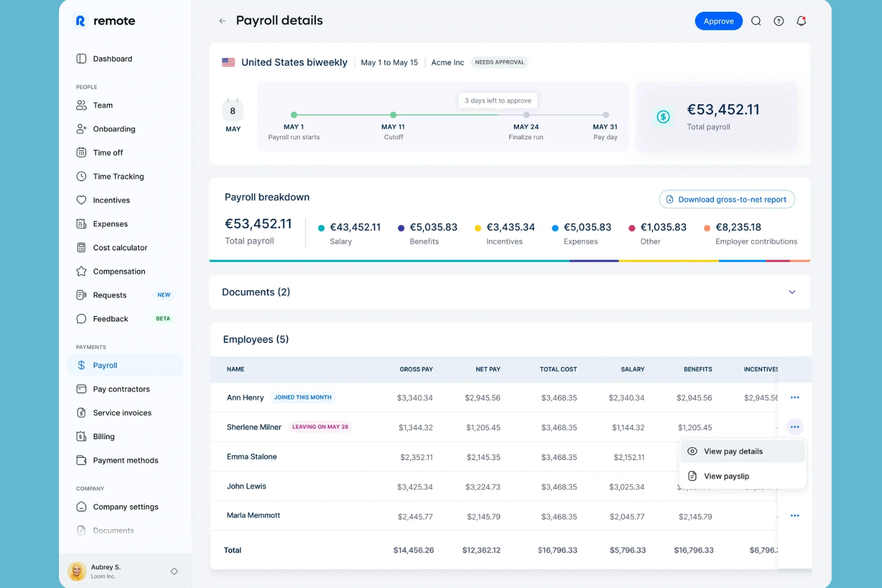Screen dimensions: 882x588
Task: Click the Incentives heart icon in sidebar
Action: pos(82,200)
